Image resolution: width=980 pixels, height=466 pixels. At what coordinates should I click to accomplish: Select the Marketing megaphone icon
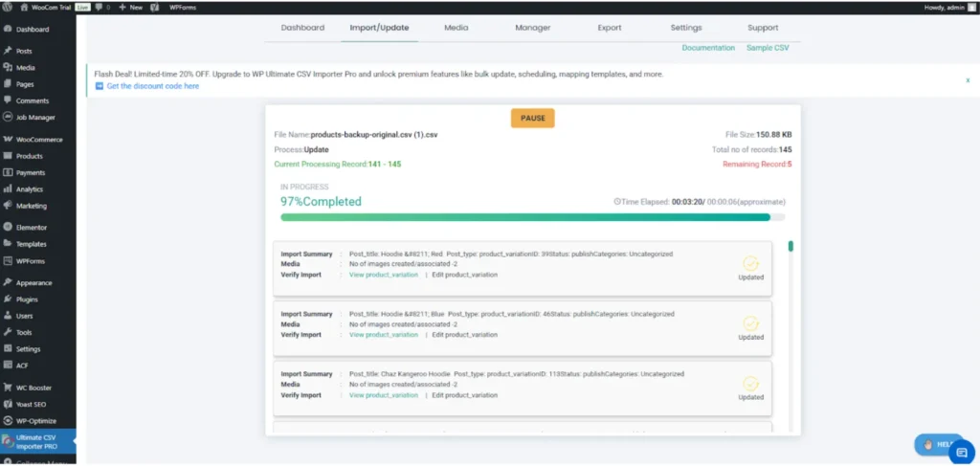point(8,206)
